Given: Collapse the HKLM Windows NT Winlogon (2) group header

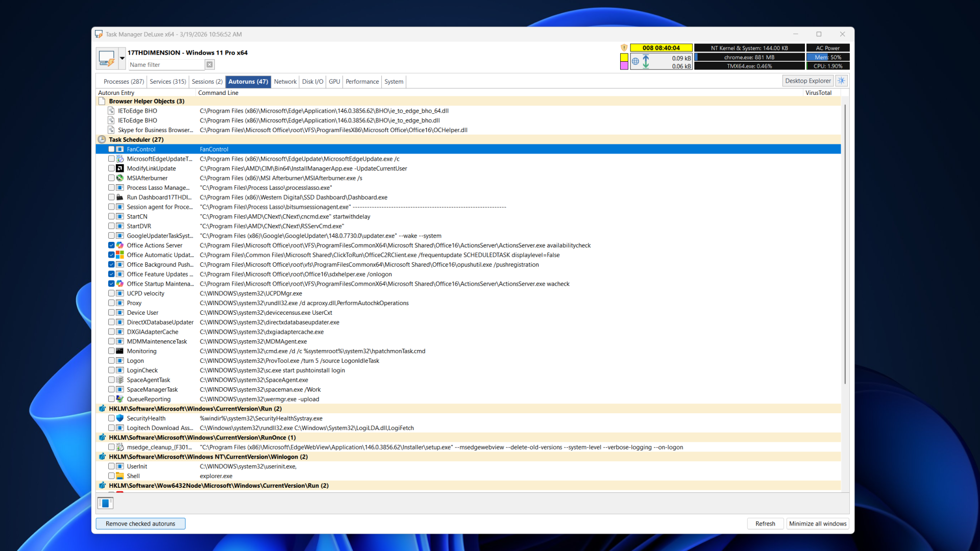Looking at the screenshot, I should click(468, 457).
